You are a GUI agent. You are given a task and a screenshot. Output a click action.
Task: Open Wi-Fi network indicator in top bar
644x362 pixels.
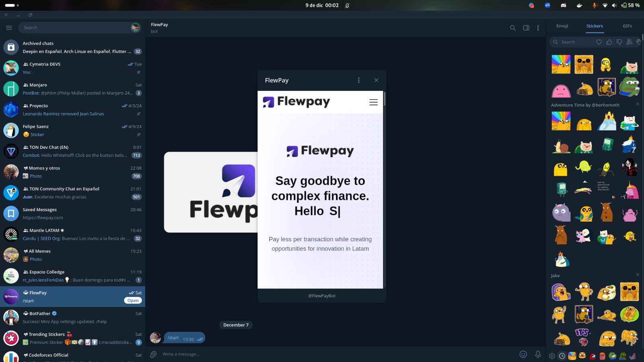(605, 5)
